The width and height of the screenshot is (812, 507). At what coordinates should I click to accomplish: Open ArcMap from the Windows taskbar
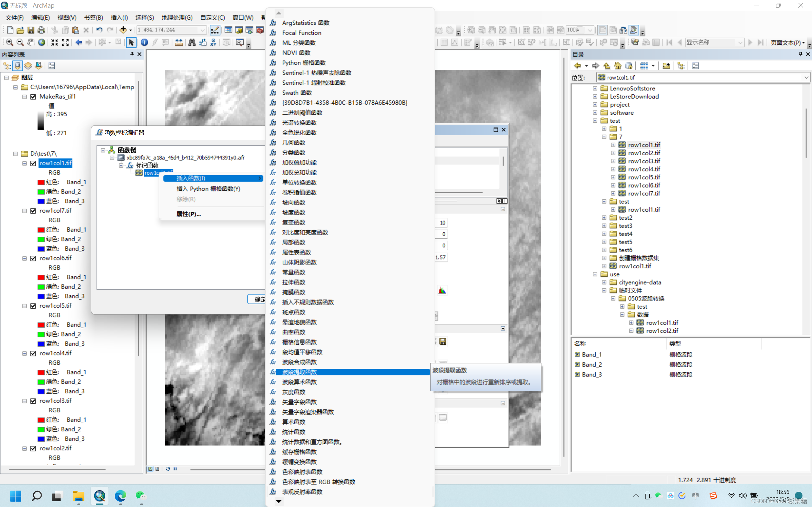[x=99, y=496]
